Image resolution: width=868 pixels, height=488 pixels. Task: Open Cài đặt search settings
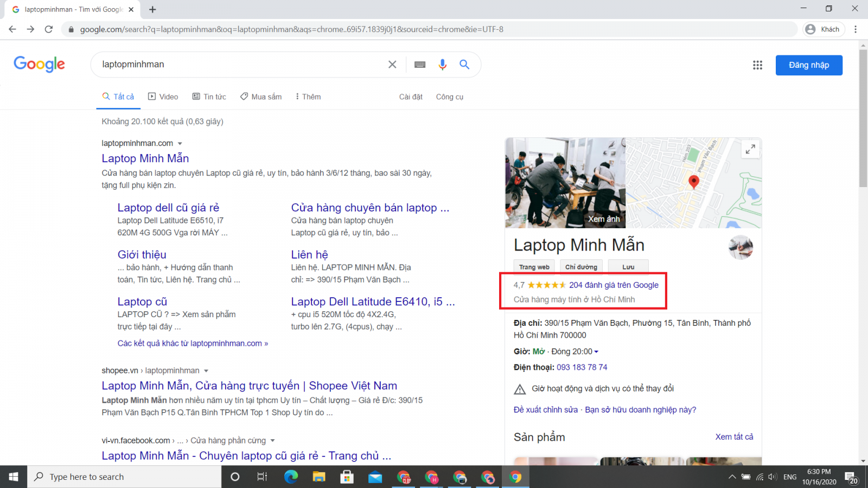pyautogui.click(x=411, y=97)
